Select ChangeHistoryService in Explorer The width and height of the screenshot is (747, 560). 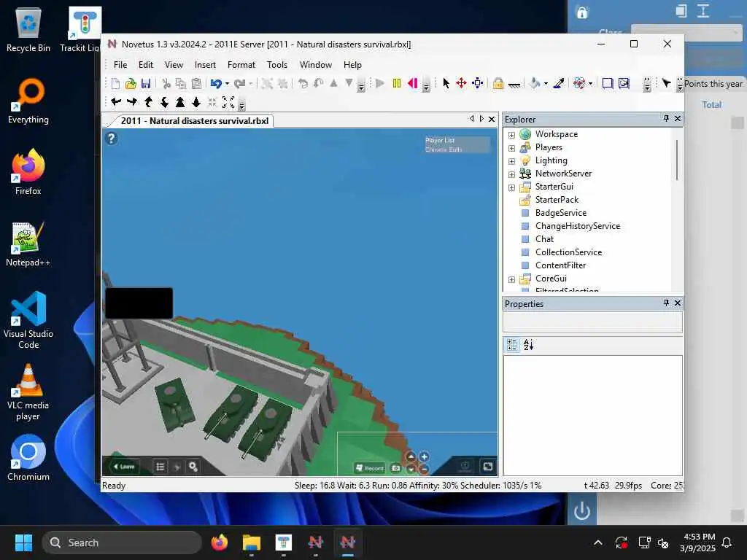(578, 226)
